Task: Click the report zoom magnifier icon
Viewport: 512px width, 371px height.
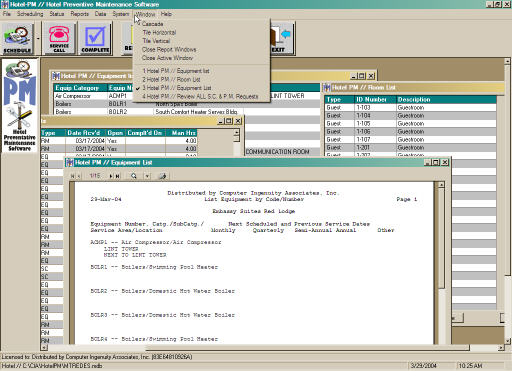Action: coord(134,176)
